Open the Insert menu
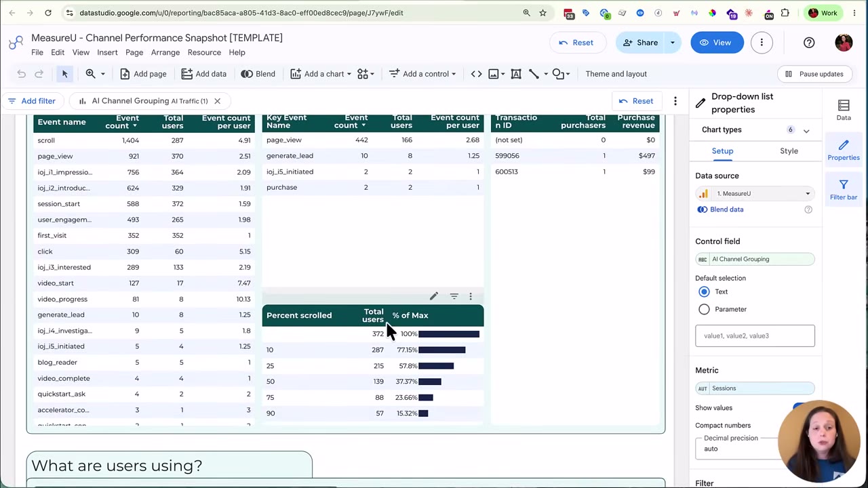Screen dimensions: 868x488 point(107,52)
